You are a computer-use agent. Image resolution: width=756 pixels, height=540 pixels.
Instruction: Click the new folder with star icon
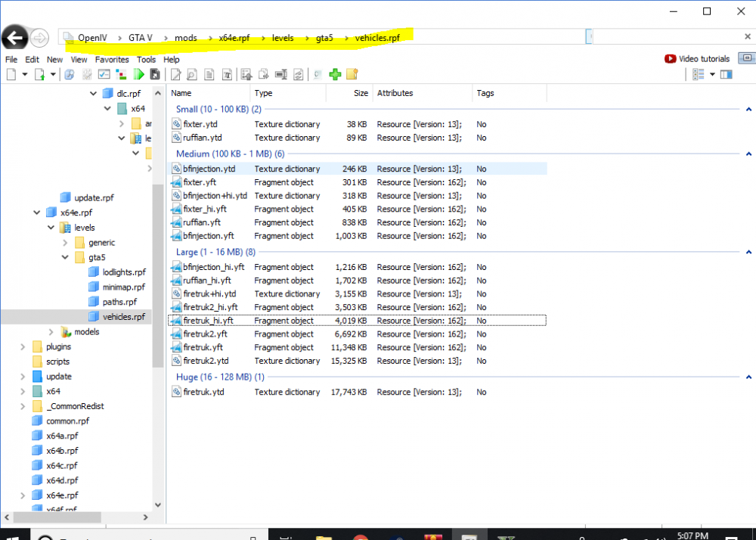point(352,74)
